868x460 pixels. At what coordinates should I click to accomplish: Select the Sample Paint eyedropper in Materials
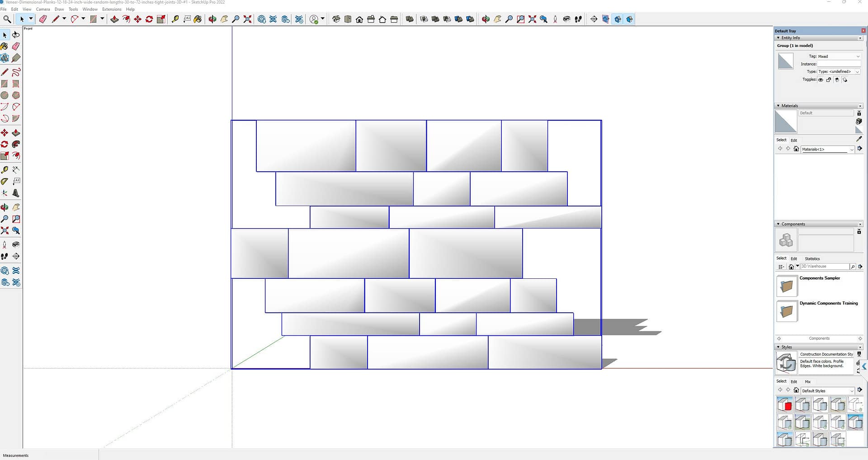(859, 139)
